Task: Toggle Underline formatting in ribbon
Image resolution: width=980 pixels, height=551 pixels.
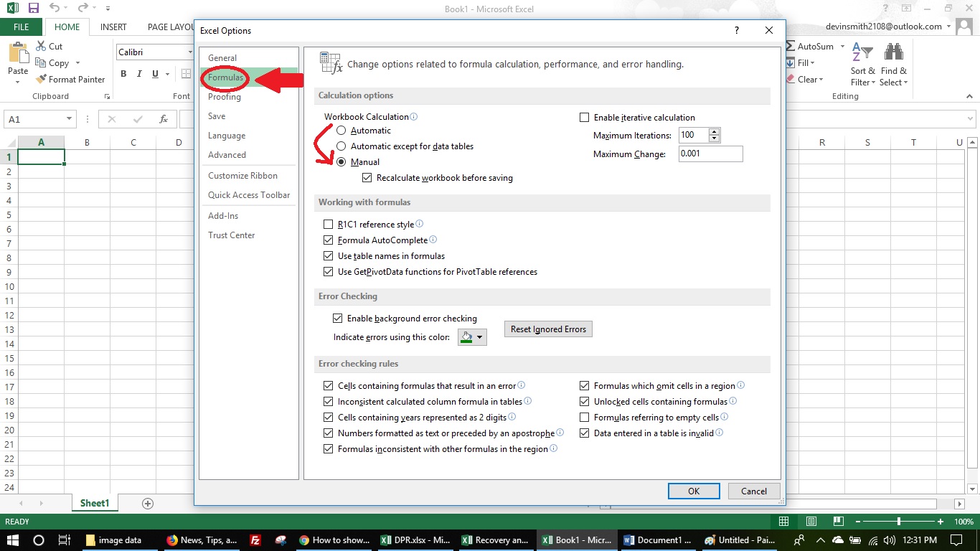Action: point(156,73)
